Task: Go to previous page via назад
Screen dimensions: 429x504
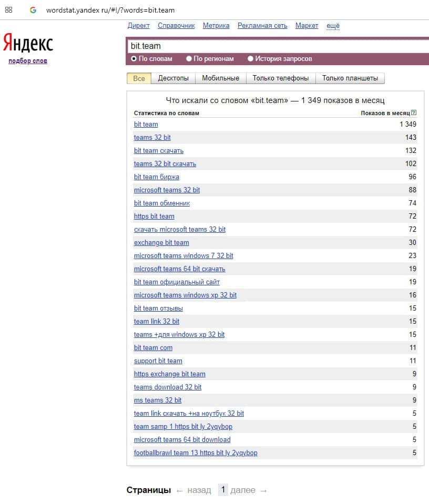Action: (199, 490)
